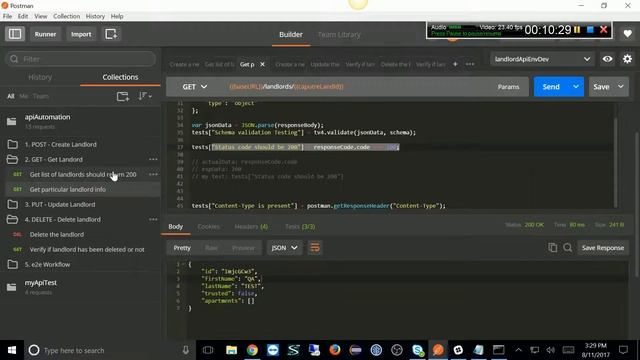Open the Send button dropdown arrow
The image size is (640, 360).
click(576, 87)
